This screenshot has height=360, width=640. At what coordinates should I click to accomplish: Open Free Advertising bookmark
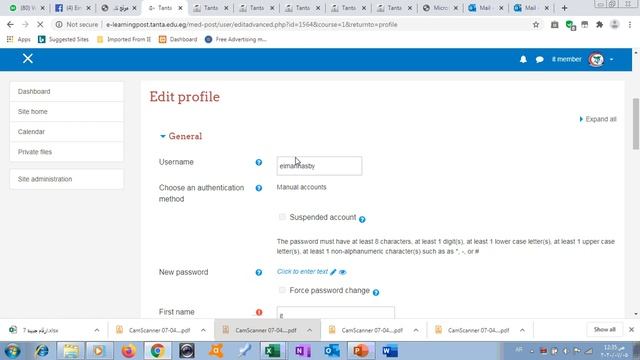[236, 40]
